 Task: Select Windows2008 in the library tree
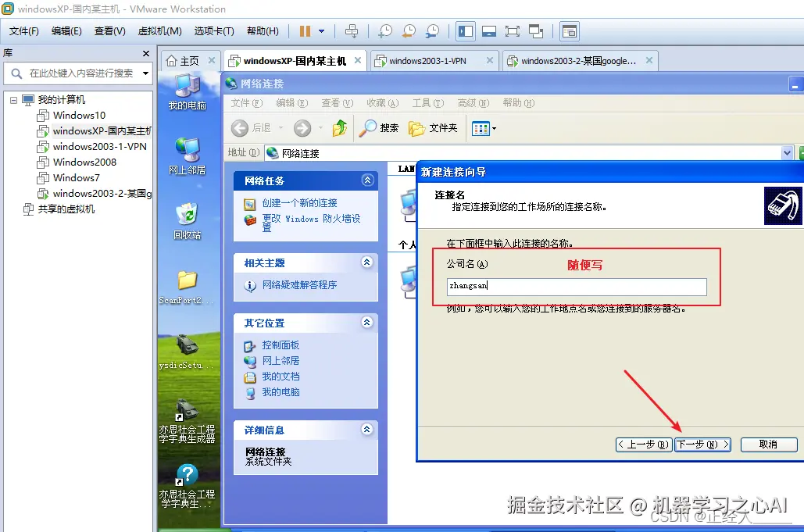(84, 162)
